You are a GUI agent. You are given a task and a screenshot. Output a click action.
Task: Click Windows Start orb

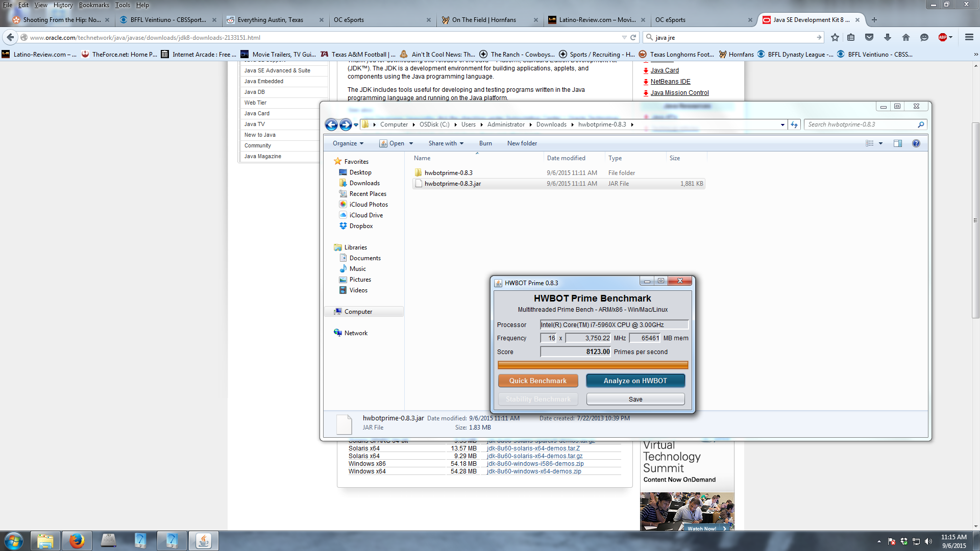tap(14, 541)
